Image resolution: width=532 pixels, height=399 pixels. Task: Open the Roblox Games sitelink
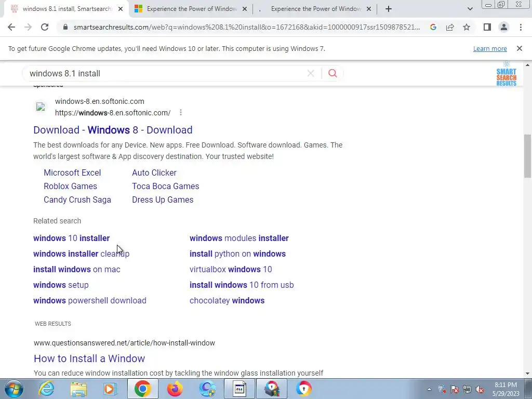(x=70, y=187)
